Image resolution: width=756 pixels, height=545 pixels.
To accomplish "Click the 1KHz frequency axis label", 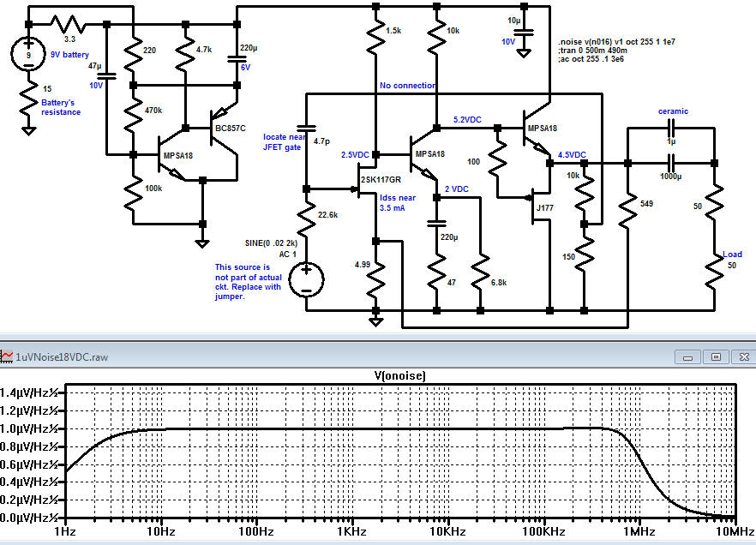I will tap(351, 532).
